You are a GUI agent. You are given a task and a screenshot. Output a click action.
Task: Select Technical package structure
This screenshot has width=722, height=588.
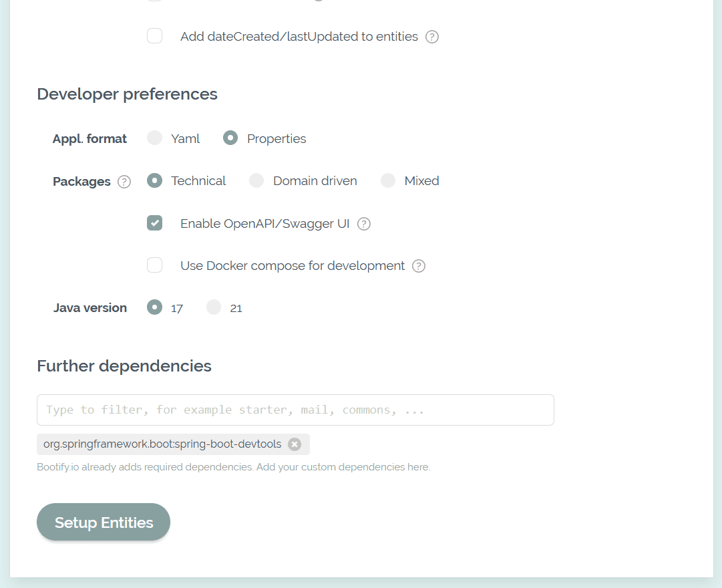[x=155, y=180]
